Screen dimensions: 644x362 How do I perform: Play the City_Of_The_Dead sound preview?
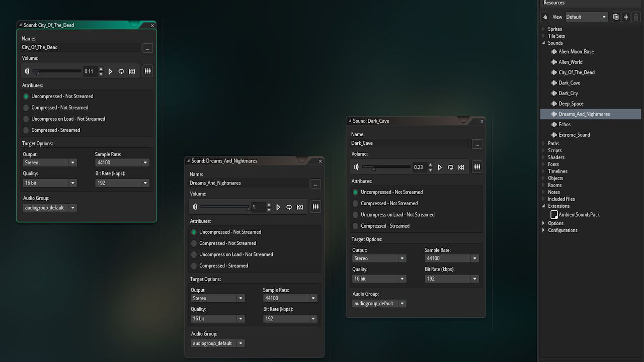click(x=110, y=71)
